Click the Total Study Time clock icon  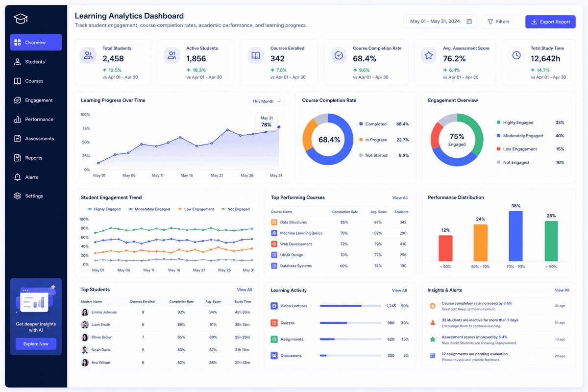point(516,55)
